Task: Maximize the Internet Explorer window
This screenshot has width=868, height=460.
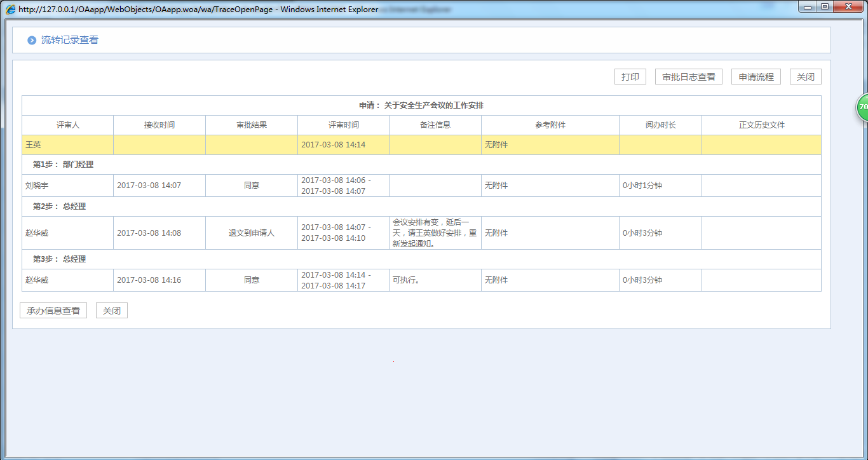Action: point(825,7)
